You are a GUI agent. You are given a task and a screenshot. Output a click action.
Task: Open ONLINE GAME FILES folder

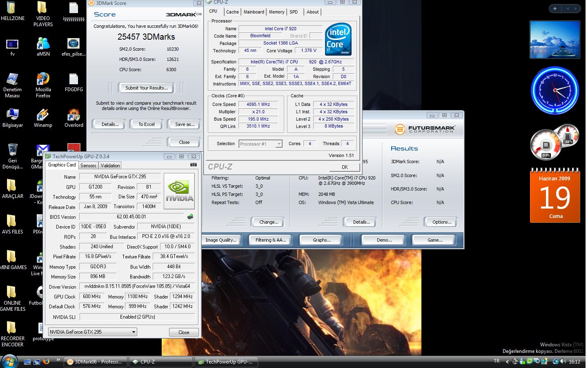[x=12, y=298]
